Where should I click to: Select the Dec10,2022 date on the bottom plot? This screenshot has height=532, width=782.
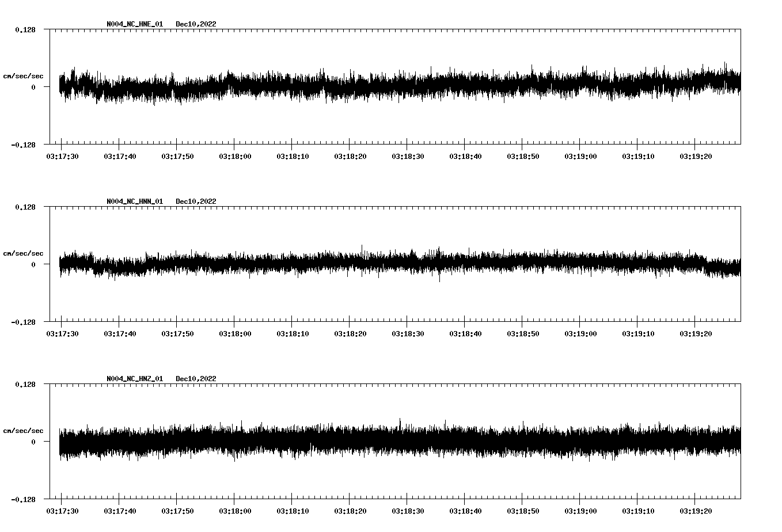[196, 379]
